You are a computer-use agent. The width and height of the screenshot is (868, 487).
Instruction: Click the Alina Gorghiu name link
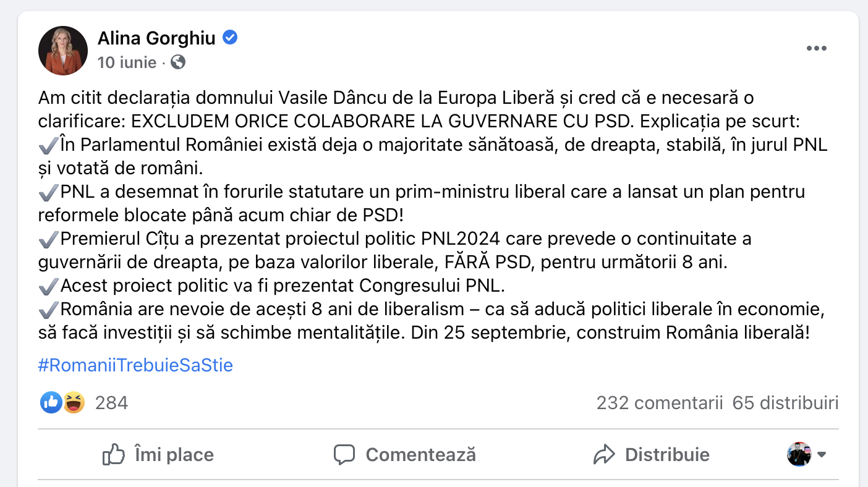tap(156, 38)
